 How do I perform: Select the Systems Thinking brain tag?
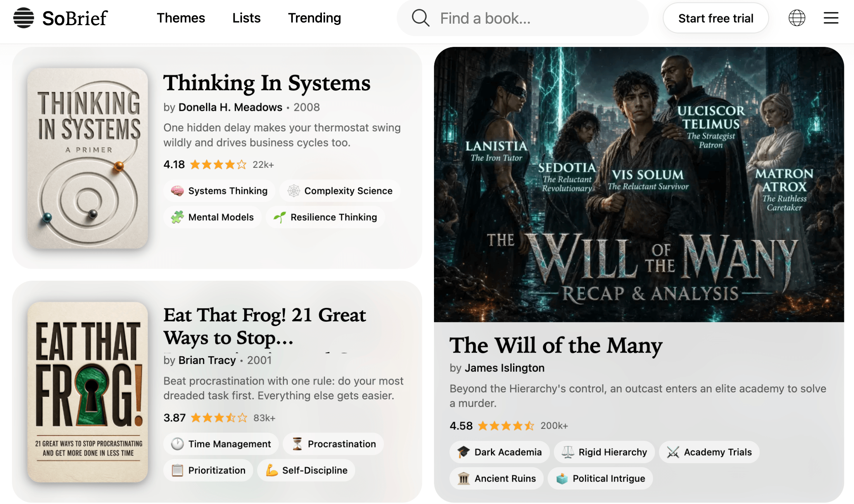pos(219,191)
